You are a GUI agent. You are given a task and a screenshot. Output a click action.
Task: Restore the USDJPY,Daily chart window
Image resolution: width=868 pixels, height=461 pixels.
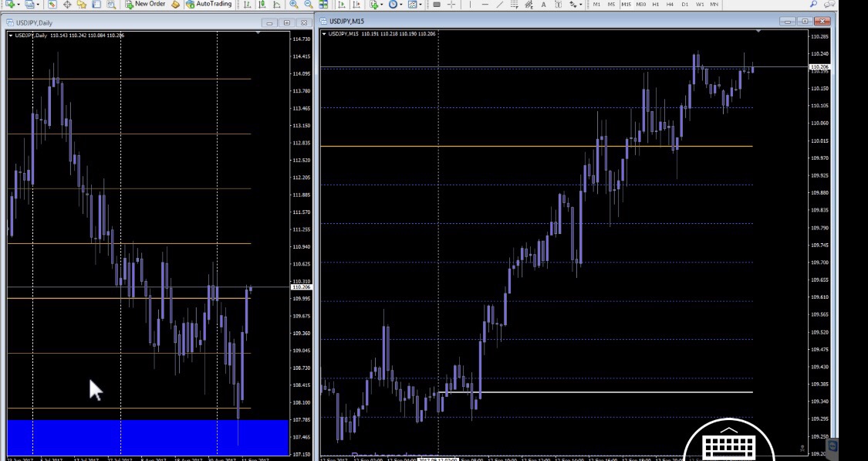(x=287, y=22)
